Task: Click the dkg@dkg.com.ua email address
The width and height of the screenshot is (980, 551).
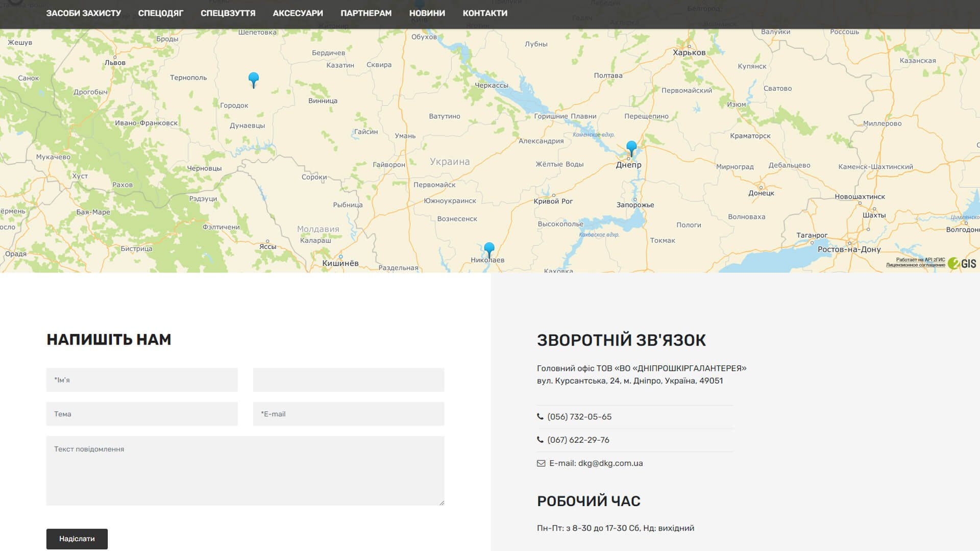Action: [610, 463]
